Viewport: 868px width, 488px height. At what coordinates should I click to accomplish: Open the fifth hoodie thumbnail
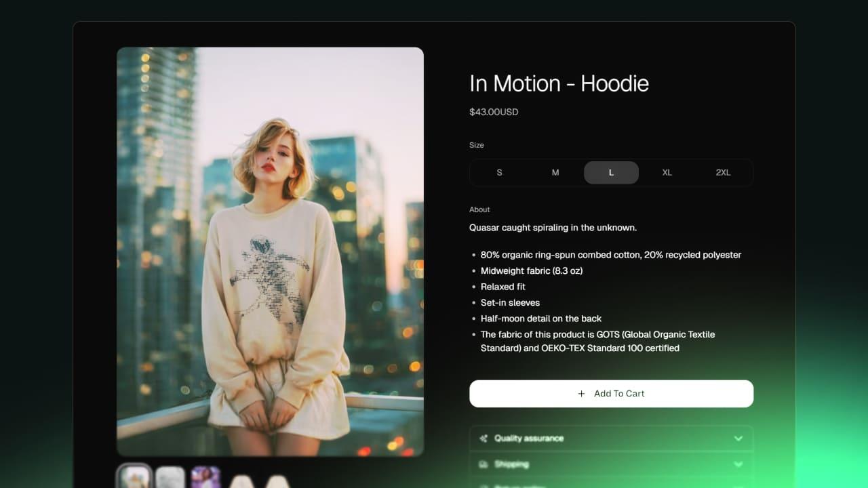pos(277,481)
